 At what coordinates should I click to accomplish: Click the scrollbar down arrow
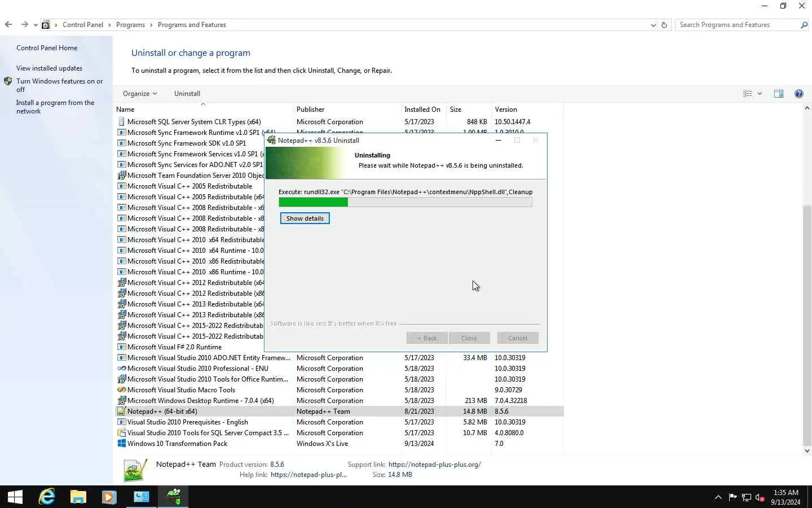(807, 450)
